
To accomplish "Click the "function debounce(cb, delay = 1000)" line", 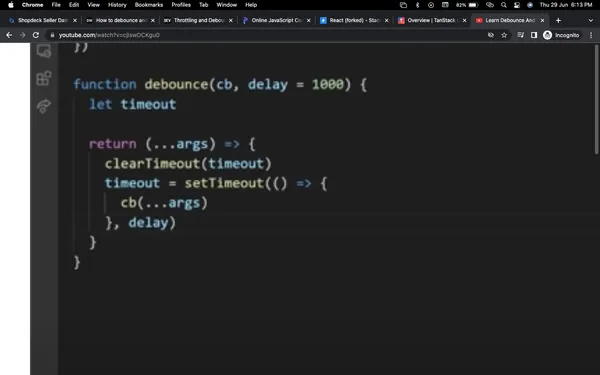I will pos(220,85).
